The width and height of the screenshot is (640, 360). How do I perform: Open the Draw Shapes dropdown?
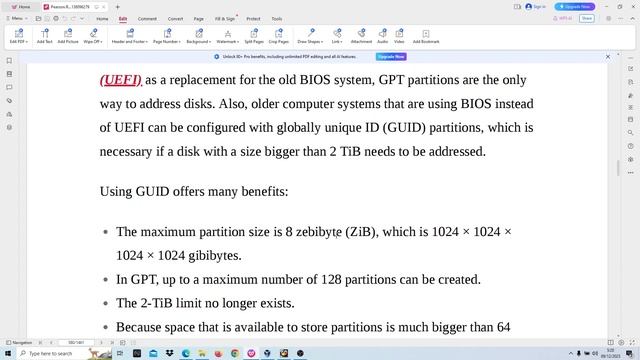pos(310,36)
